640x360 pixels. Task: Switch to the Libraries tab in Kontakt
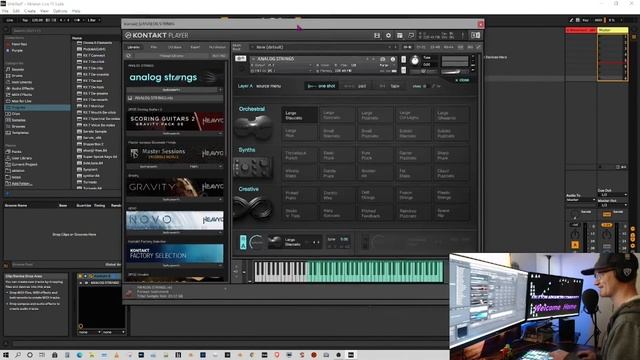(133, 47)
